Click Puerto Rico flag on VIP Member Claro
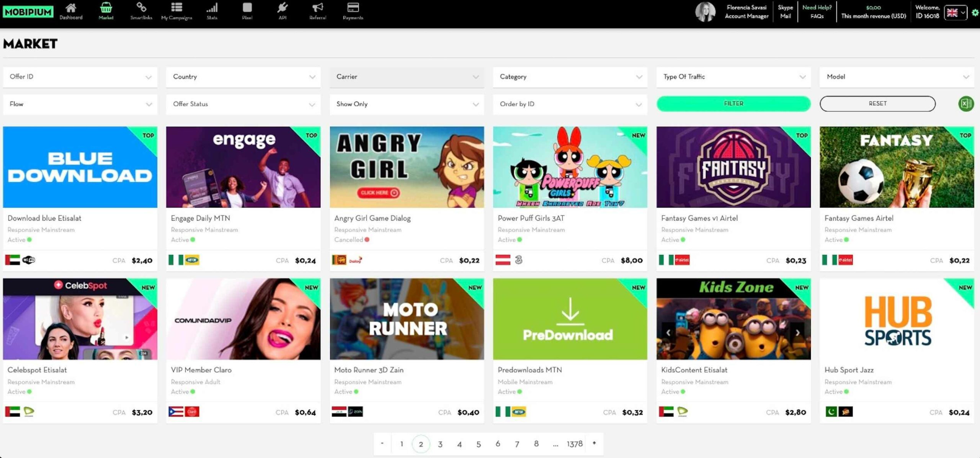This screenshot has width=980, height=458. coord(176,412)
